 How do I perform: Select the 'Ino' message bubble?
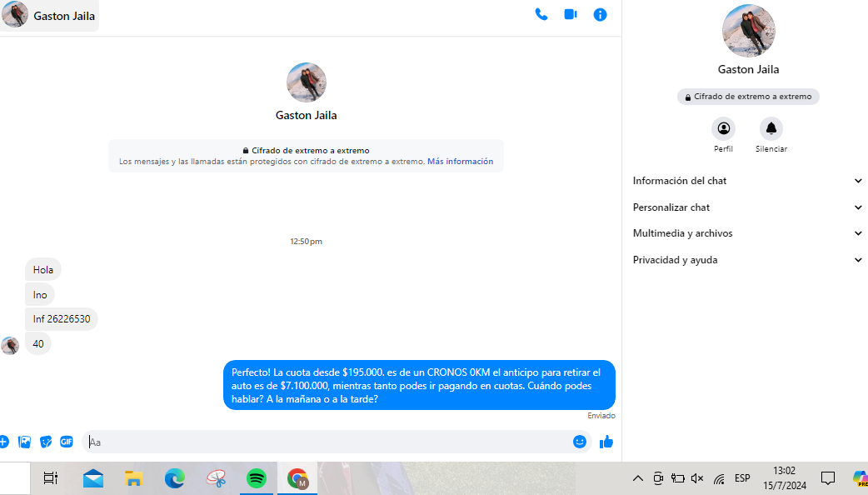40,295
